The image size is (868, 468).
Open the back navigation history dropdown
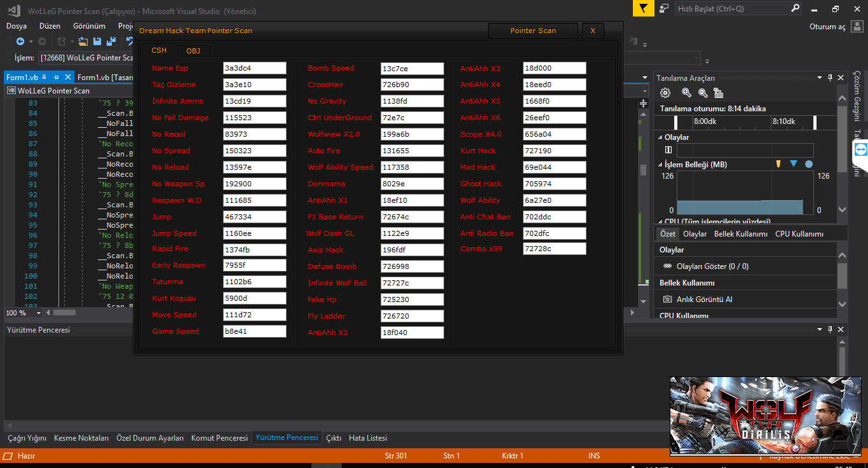pyautogui.click(x=31, y=41)
